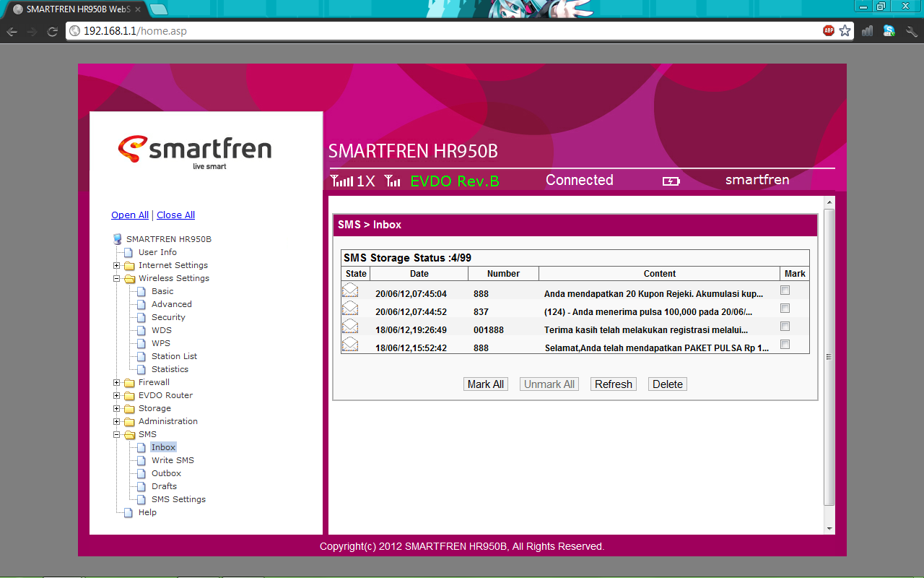The width and height of the screenshot is (924, 578).
Task: Click the battery status icon
Action: 671,181
